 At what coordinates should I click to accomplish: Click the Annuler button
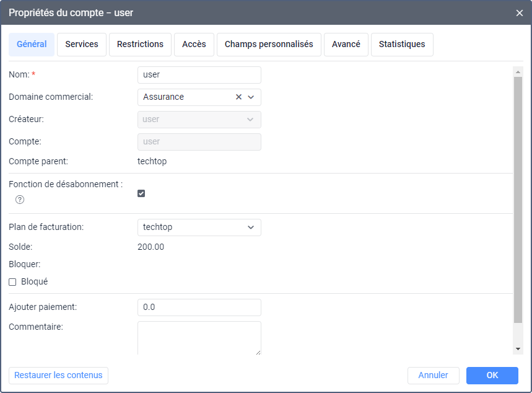click(433, 376)
